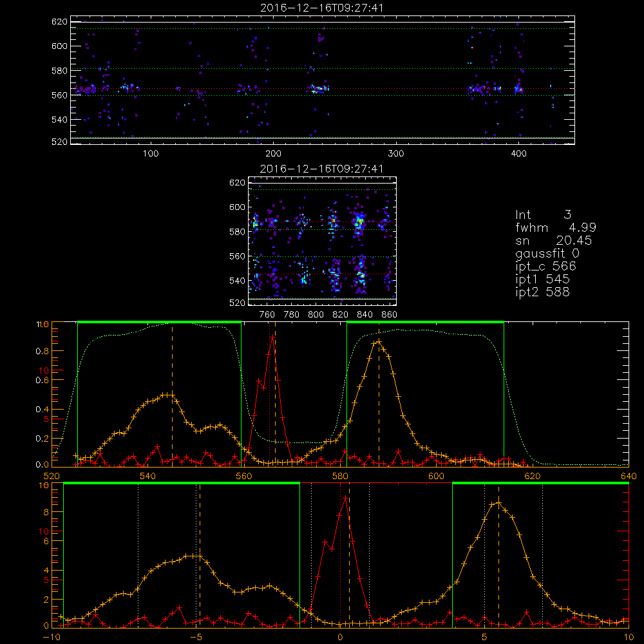The width and height of the screenshot is (644, 644).
Task: Click x-axis label 860 of middle plot
Action: [x=390, y=315]
